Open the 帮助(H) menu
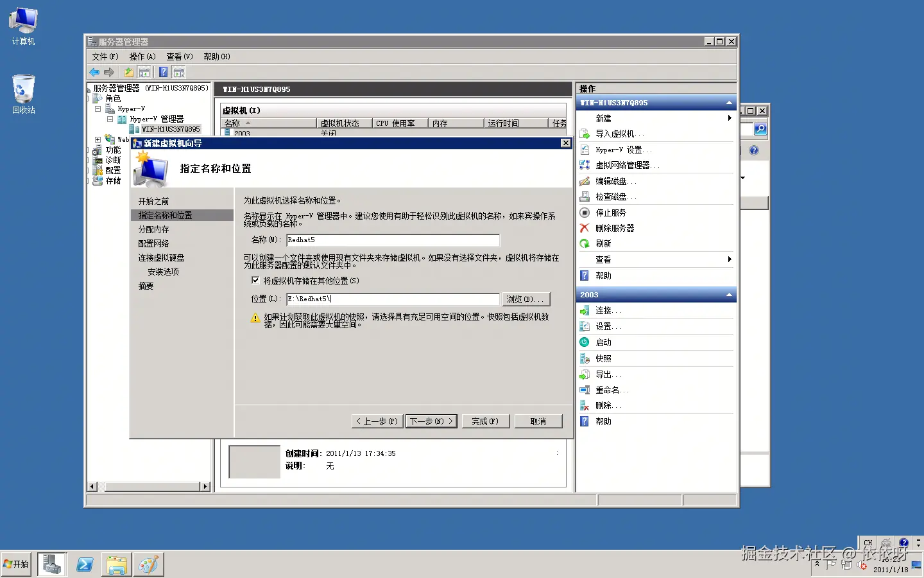924x578 pixels. 217,57
